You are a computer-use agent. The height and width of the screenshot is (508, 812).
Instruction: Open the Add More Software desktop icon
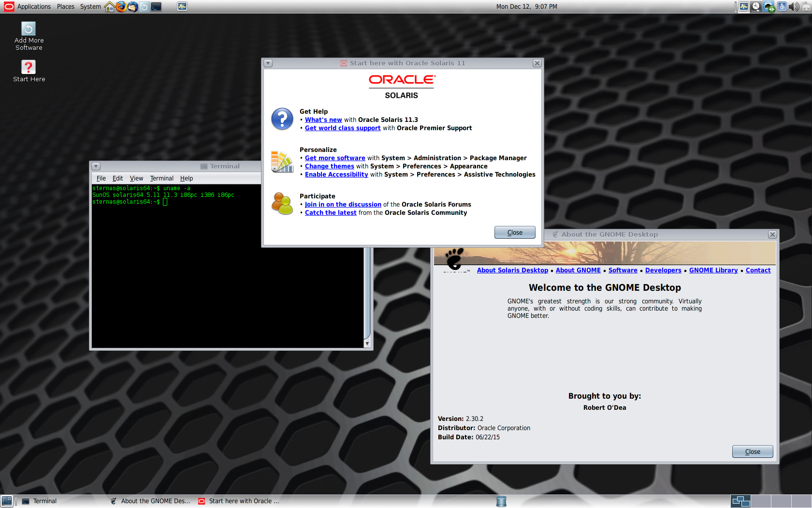(x=29, y=36)
